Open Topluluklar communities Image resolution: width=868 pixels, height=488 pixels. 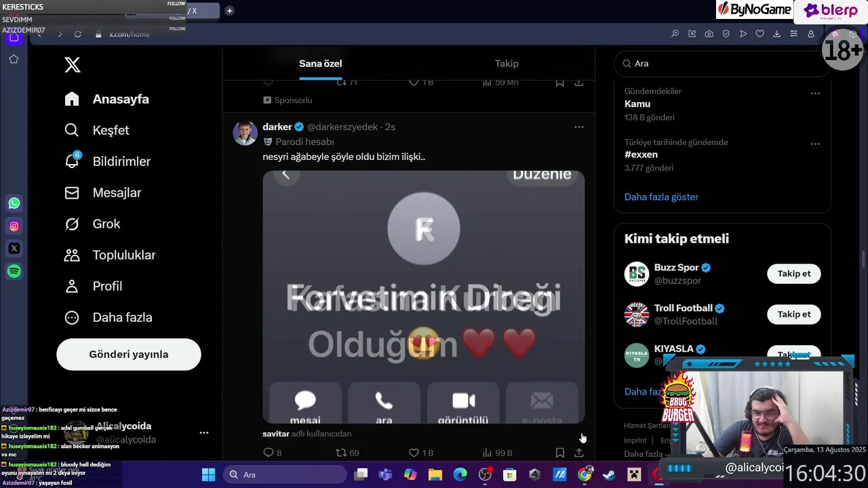[110, 255]
